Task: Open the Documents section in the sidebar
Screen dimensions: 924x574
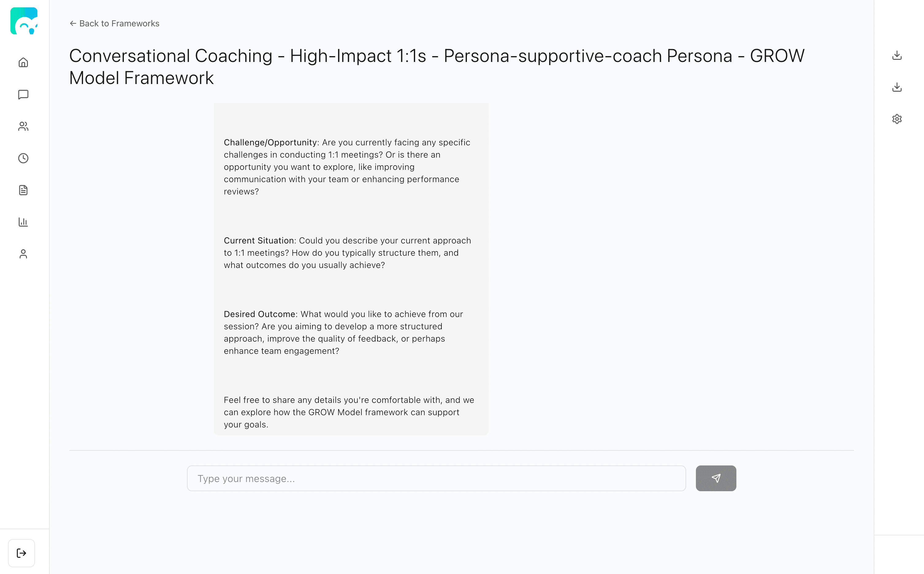Action: tap(23, 190)
